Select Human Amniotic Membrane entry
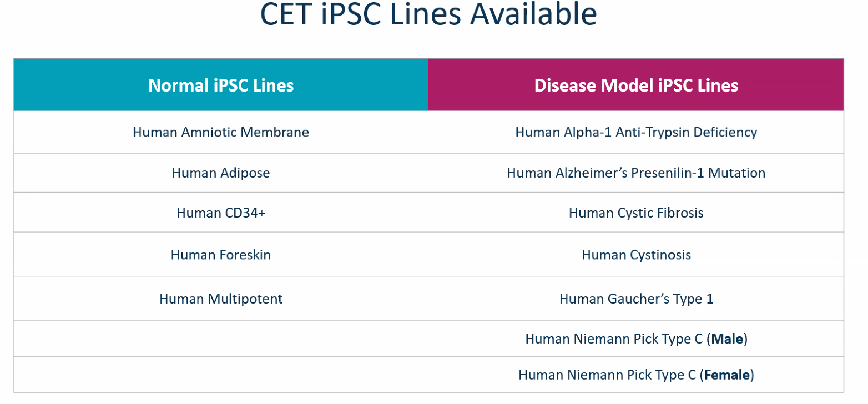 221,132
